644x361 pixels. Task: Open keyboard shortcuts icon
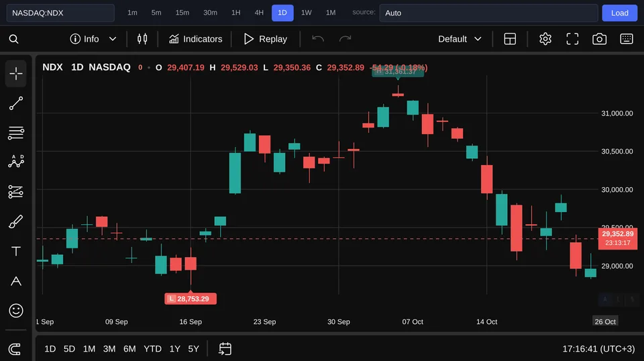(x=627, y=39)
